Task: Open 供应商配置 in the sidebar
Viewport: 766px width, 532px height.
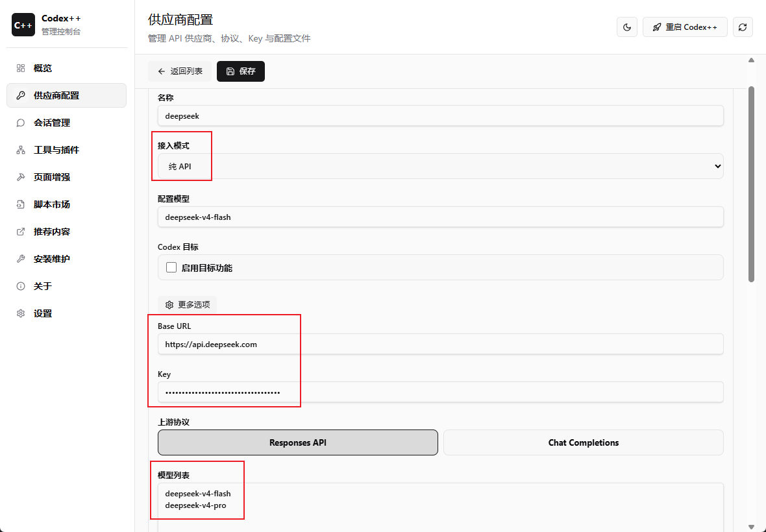Action: pyautogui.click(x=66, y=95)
